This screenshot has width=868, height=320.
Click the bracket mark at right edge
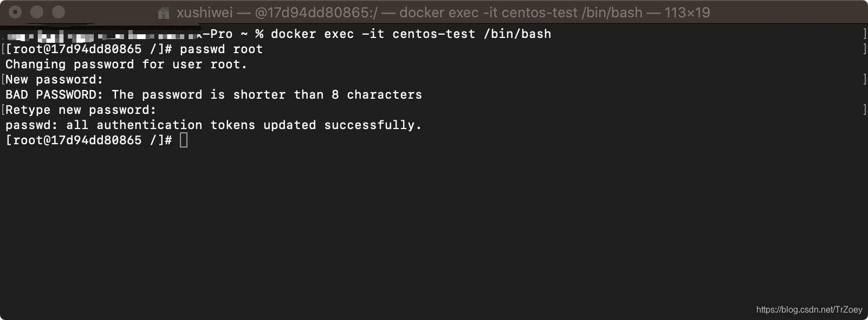click(864, 34)
